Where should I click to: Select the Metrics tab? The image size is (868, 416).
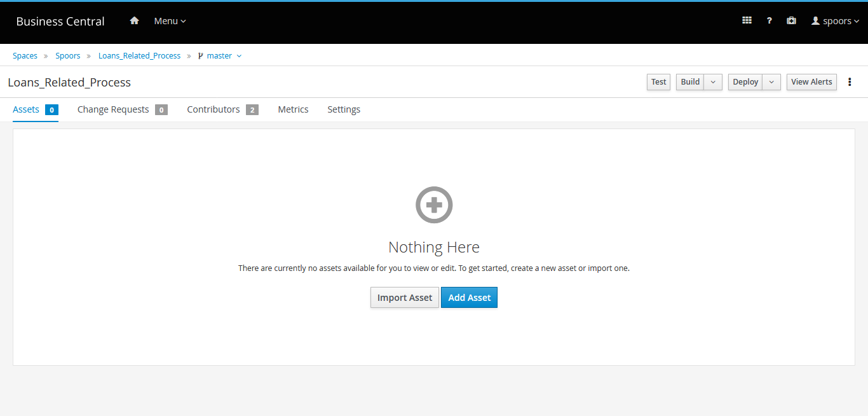293,109
